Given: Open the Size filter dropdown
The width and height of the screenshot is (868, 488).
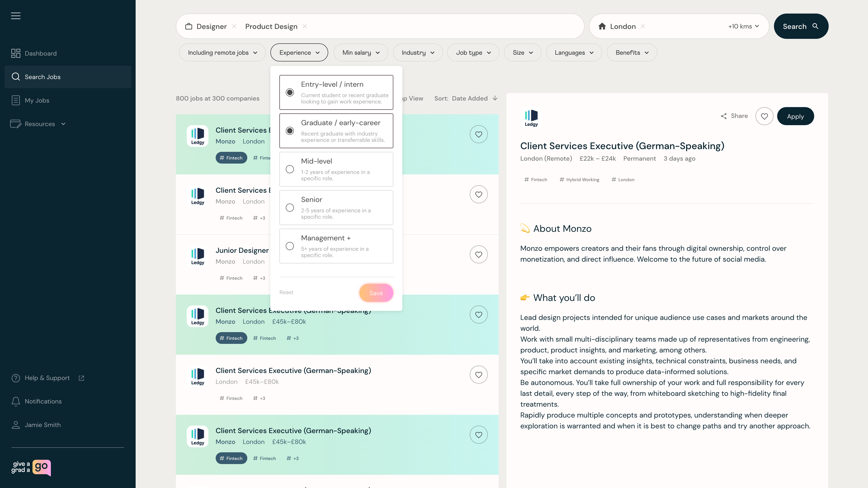Looking at the screenshot, I should (x=523, y=53).
